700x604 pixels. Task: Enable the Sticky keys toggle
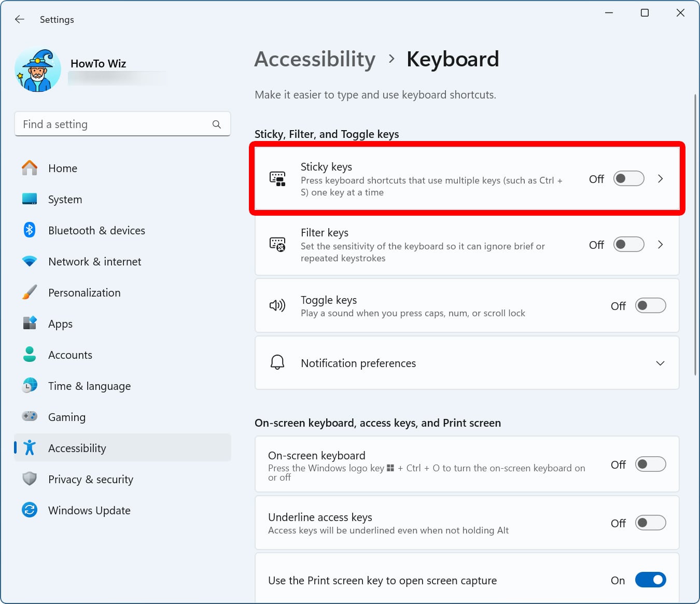628,178
